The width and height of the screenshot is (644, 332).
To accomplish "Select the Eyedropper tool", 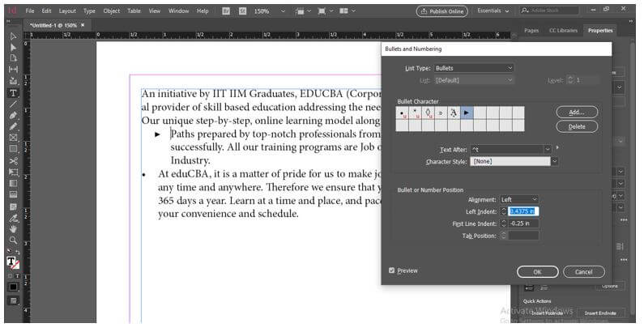I will 13,218.
